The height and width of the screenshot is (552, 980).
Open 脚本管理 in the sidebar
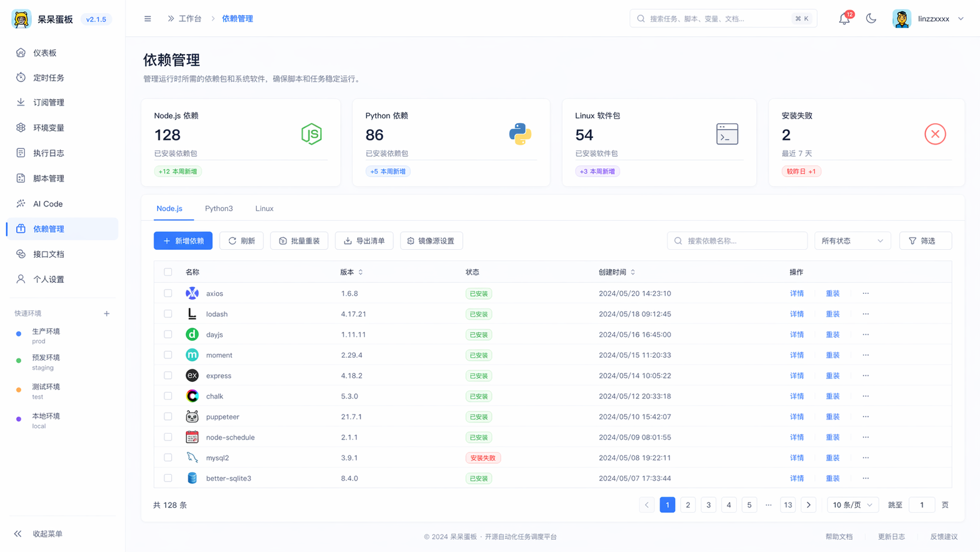[62, 178]
